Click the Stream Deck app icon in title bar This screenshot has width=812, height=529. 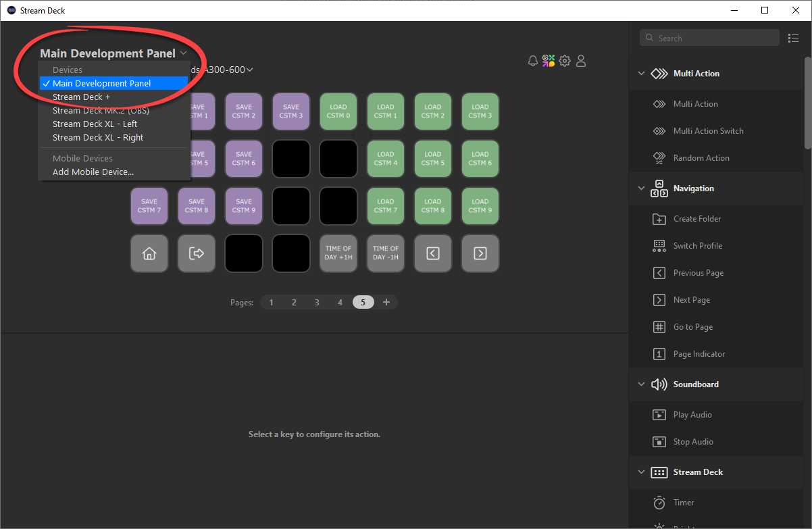11,10
